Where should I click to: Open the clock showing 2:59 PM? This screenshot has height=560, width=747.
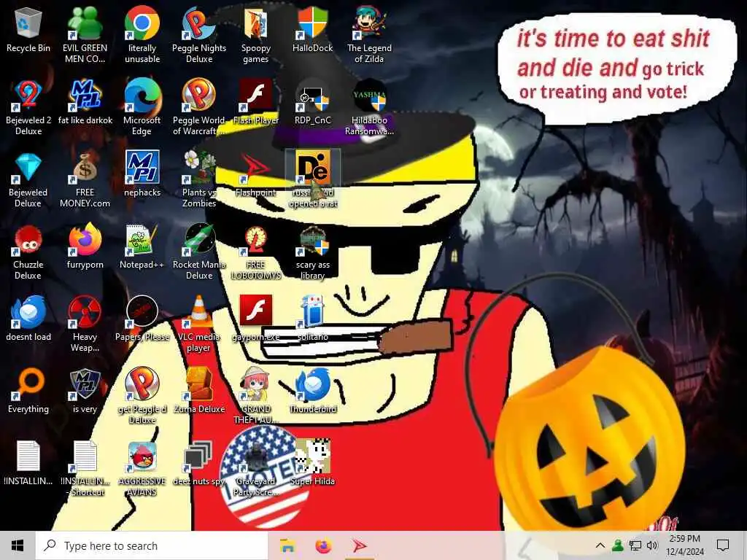[x=684, y=545]
